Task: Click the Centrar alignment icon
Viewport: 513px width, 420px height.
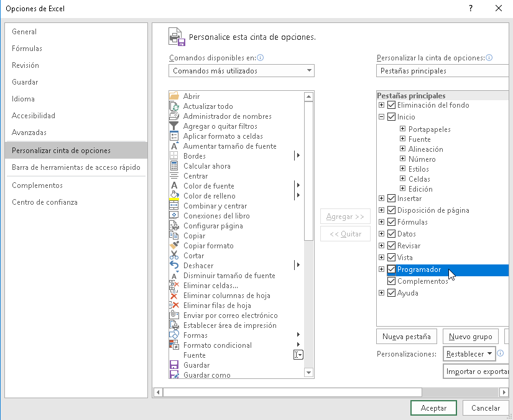Action: (x=174, y=176)
